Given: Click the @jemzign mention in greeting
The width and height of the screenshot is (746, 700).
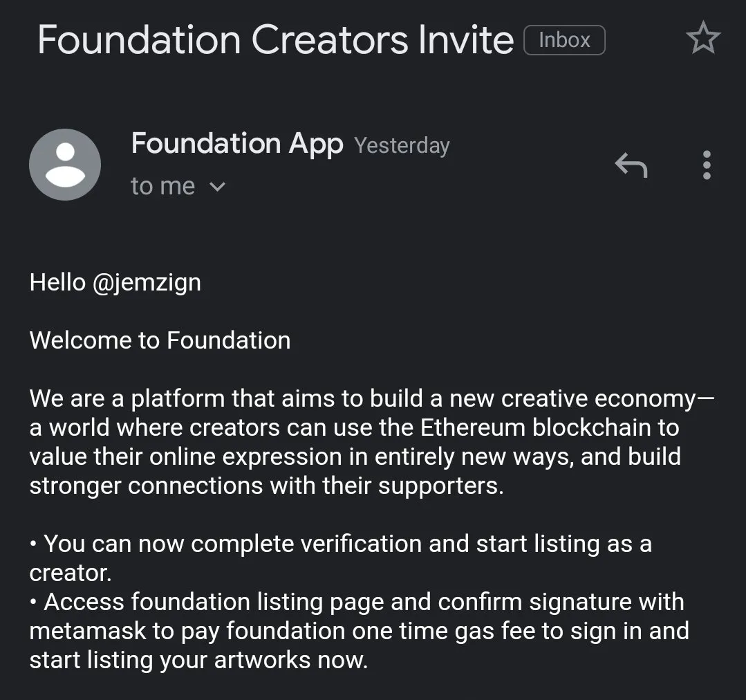Looking at the screenshot, I should click(147, 283).
